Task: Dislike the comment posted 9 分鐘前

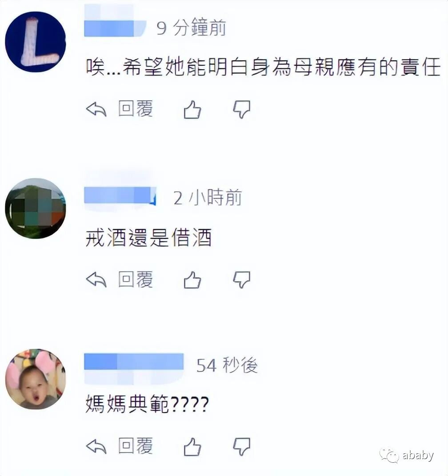Action: pyautogui.click(x=242, y=109)
